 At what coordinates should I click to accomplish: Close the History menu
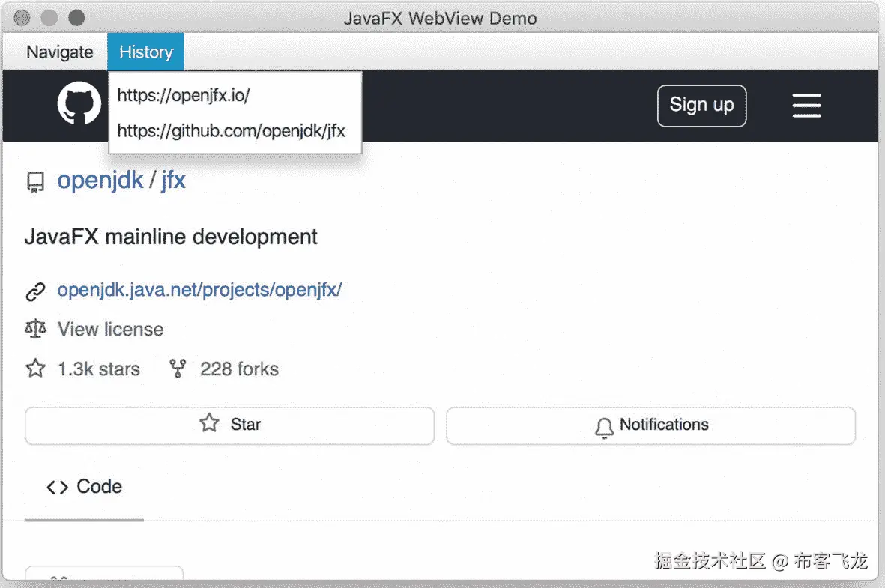click(145, 52)
